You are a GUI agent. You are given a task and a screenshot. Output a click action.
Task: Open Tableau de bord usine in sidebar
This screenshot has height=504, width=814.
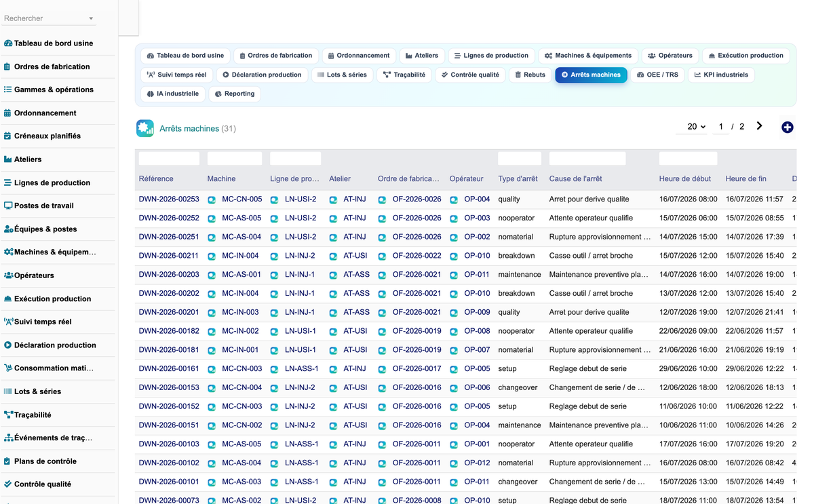(48, 43)
